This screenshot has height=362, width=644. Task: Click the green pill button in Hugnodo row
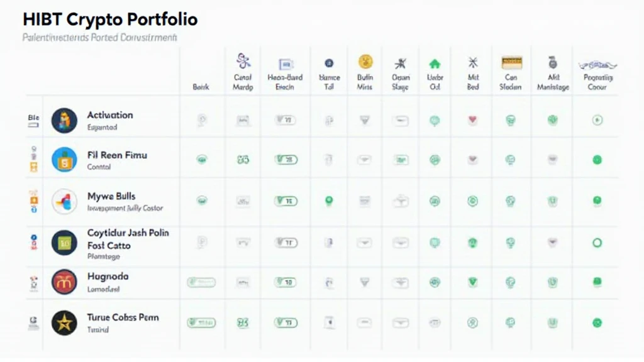(201, 282)
